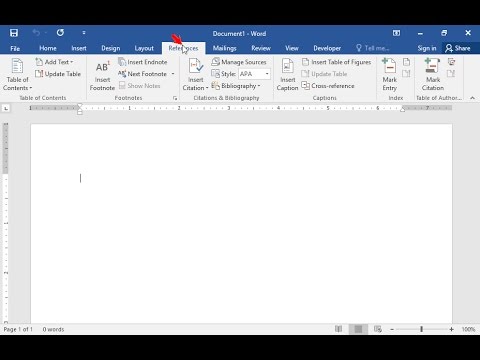This screenshot has width=480, height=360.
Task: Open Bibliography dropdown
Action: [236, 86]
